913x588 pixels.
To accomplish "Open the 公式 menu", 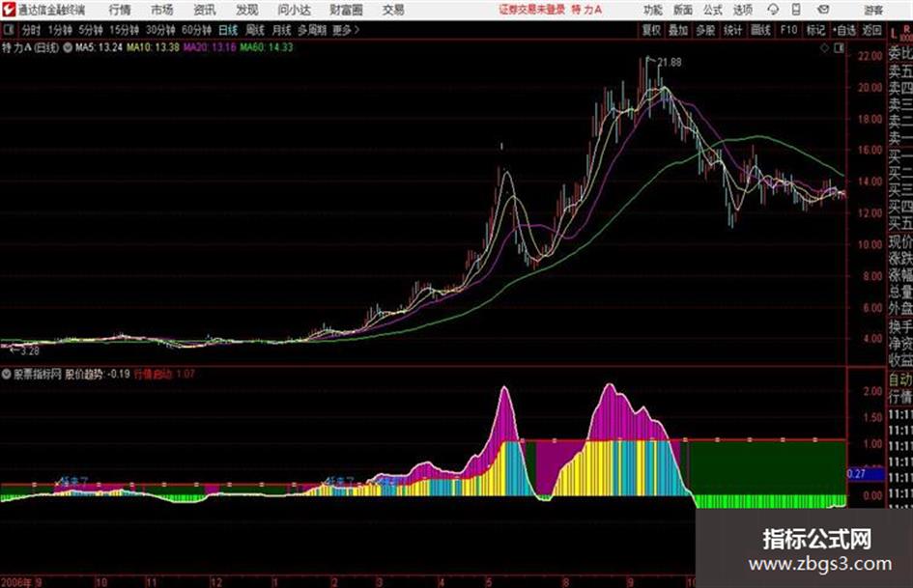I will (712, 10).
